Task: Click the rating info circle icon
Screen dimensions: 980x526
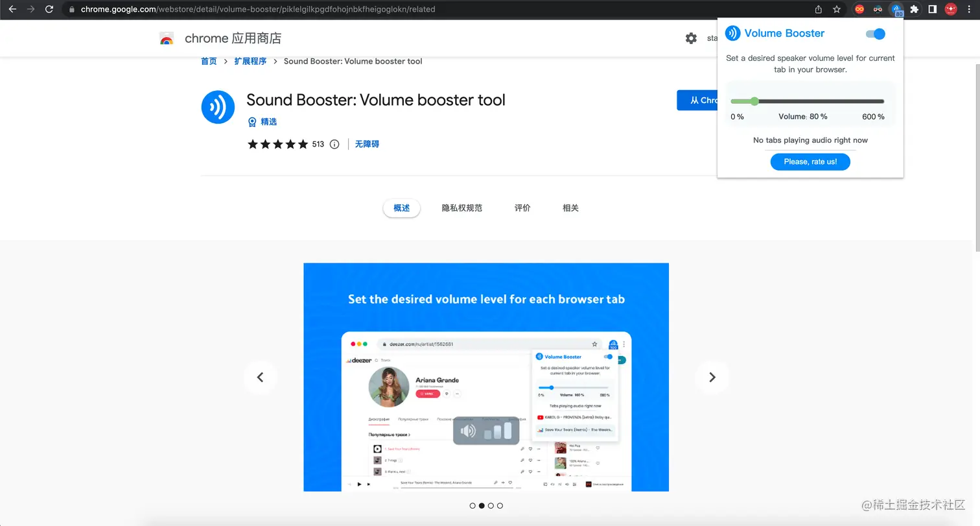Action: (x=334, y=144)
